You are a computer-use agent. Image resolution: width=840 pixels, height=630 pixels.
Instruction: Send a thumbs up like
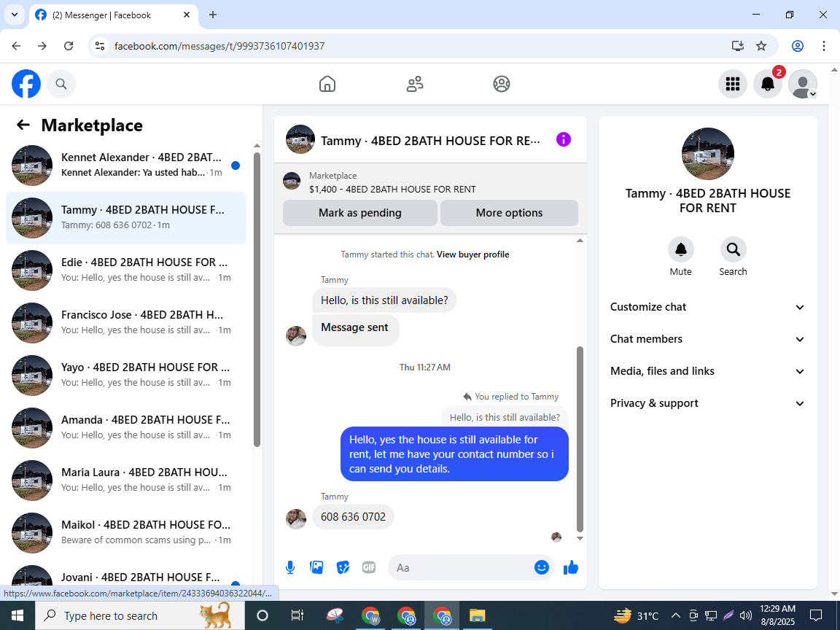tap(571, 568)
